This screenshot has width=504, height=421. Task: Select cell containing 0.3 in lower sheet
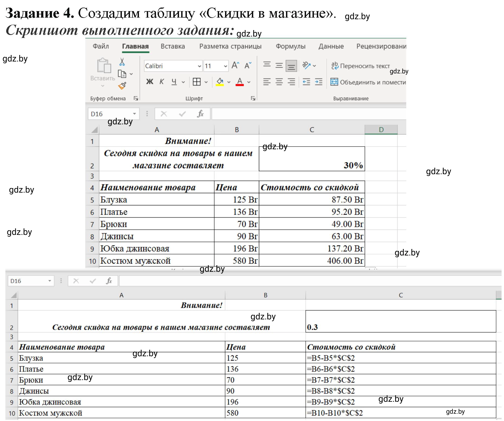coord(401,322)
